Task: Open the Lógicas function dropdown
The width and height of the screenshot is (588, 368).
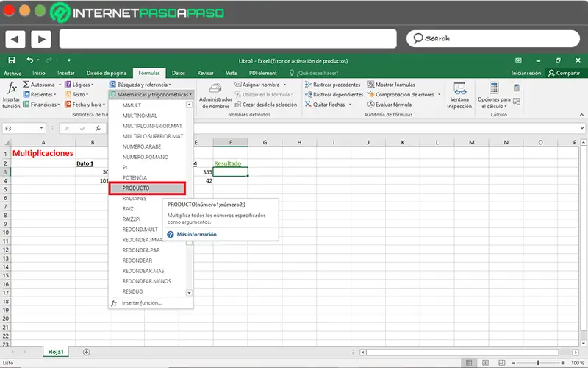Action: [x=81, y=85]
